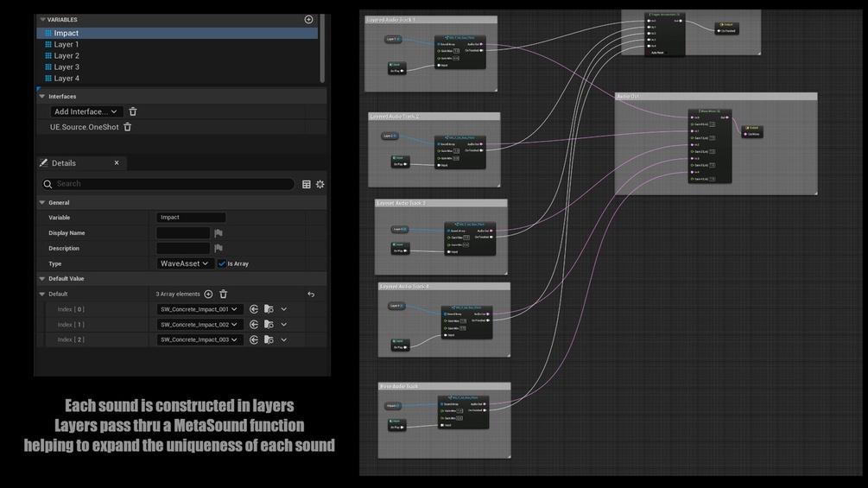Select the Trigger Accumulate node
868x488 pixels.
pyautogui.click(x=666, y=35)
